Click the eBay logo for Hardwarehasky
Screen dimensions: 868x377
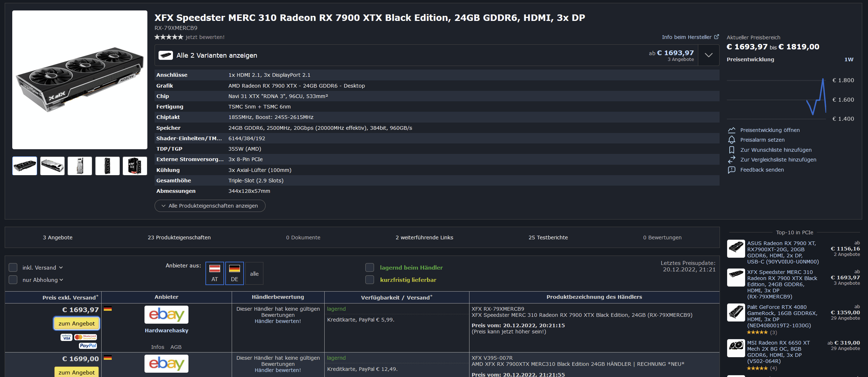tap(166, 315)
